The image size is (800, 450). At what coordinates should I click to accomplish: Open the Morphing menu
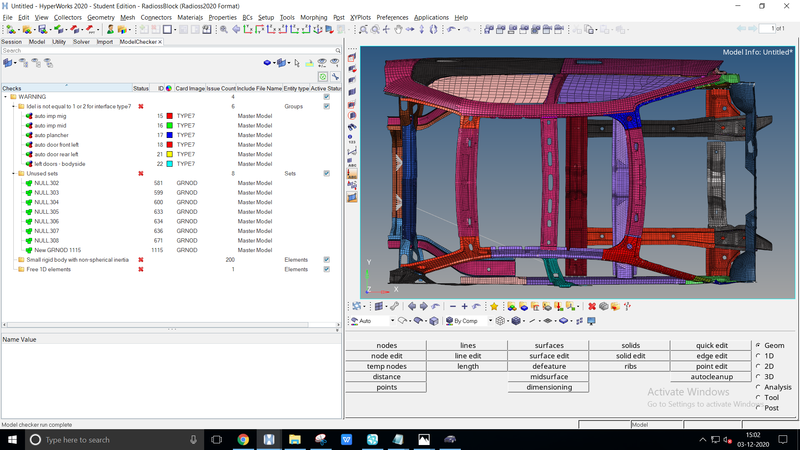(x=316, y=17)
